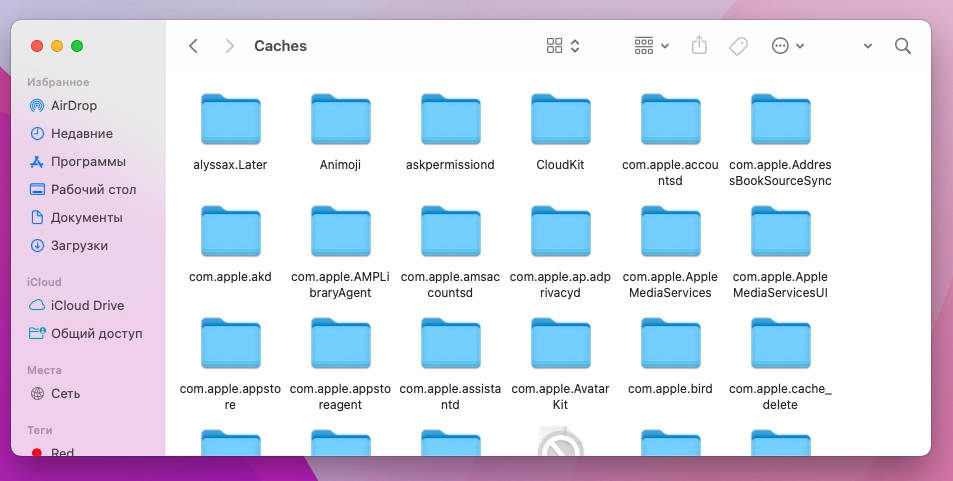Click the Caches window title

point(280,46)
